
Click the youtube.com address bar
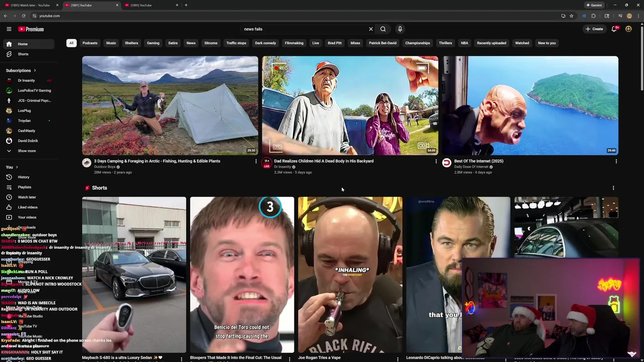coord(297,16)
